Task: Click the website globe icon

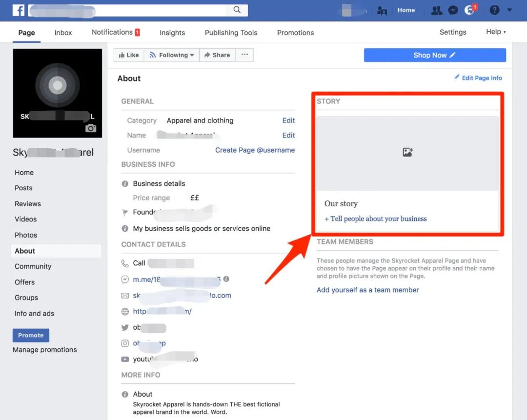Action: [125, 312]
